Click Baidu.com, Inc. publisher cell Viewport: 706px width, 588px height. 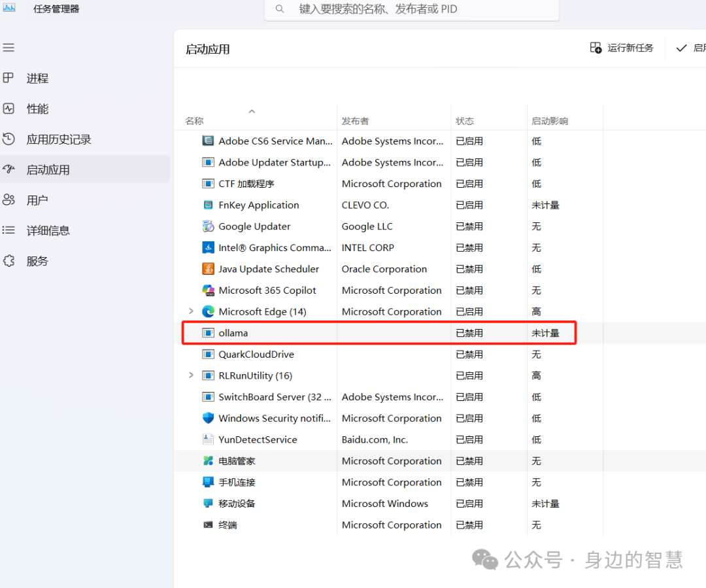coord(375,440)
